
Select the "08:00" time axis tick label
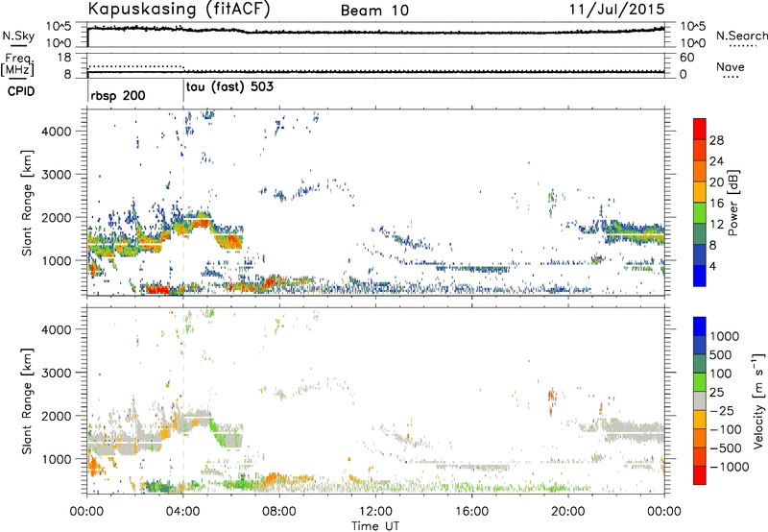tap(279, 512)
